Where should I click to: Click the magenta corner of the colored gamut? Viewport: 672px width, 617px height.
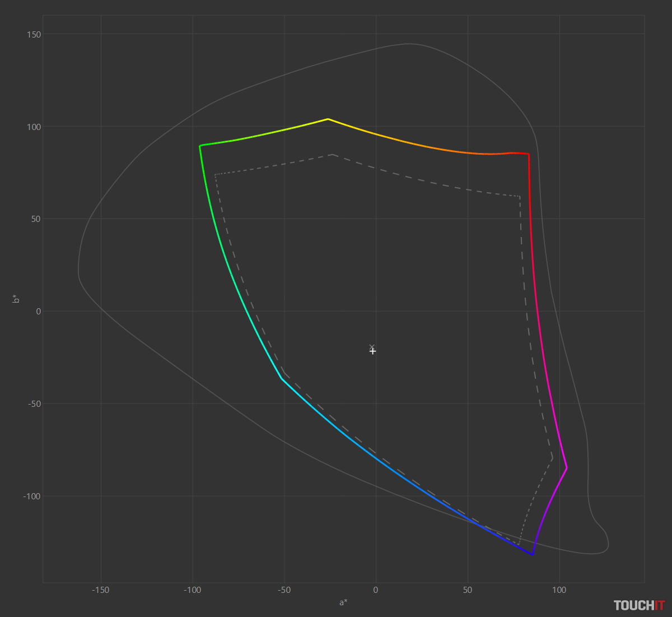click(567, 468)
